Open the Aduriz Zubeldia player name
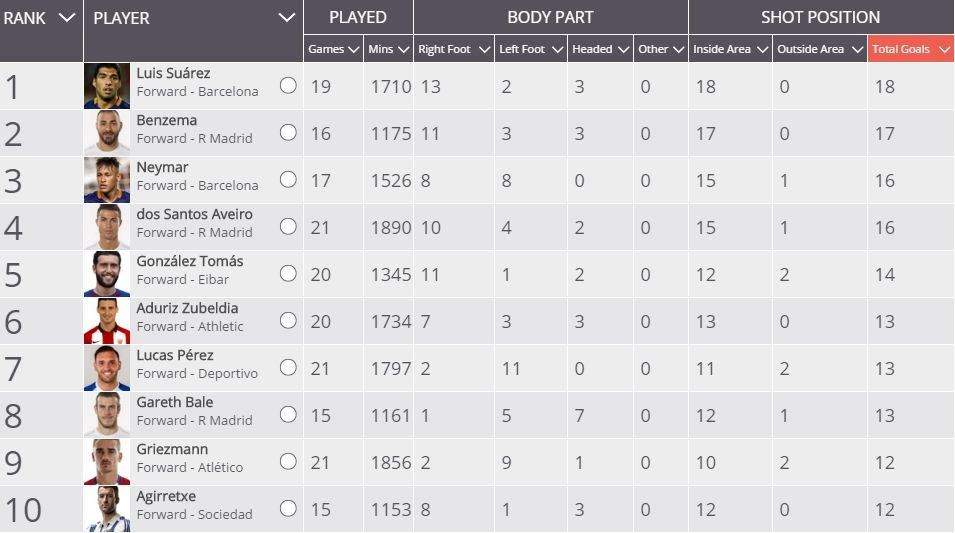 [187, 308]
